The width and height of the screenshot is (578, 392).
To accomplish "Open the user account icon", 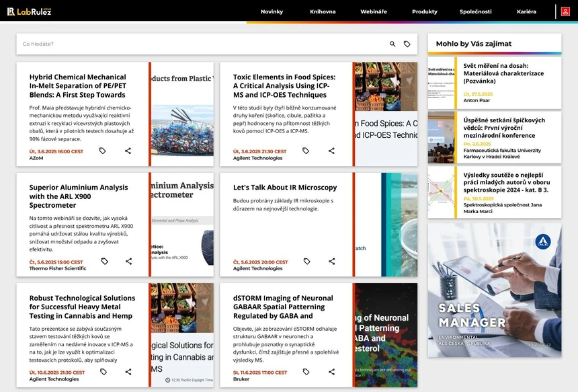I will [565, 11].
